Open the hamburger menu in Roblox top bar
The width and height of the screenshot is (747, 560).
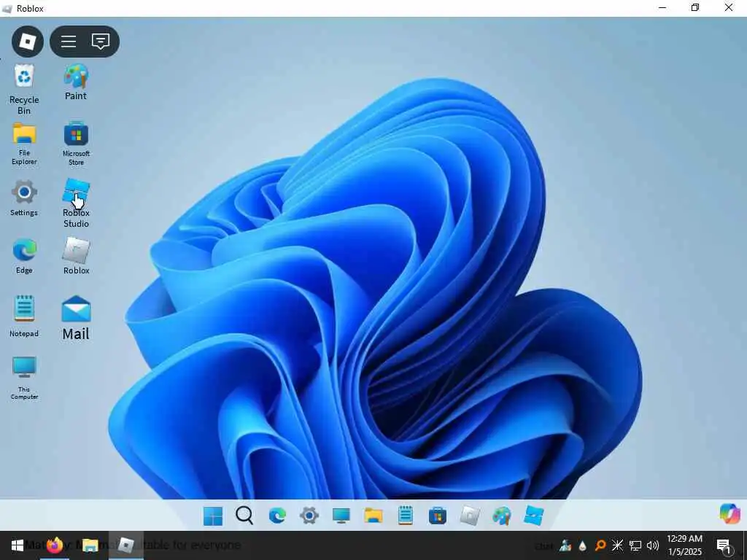coord(69,42)
